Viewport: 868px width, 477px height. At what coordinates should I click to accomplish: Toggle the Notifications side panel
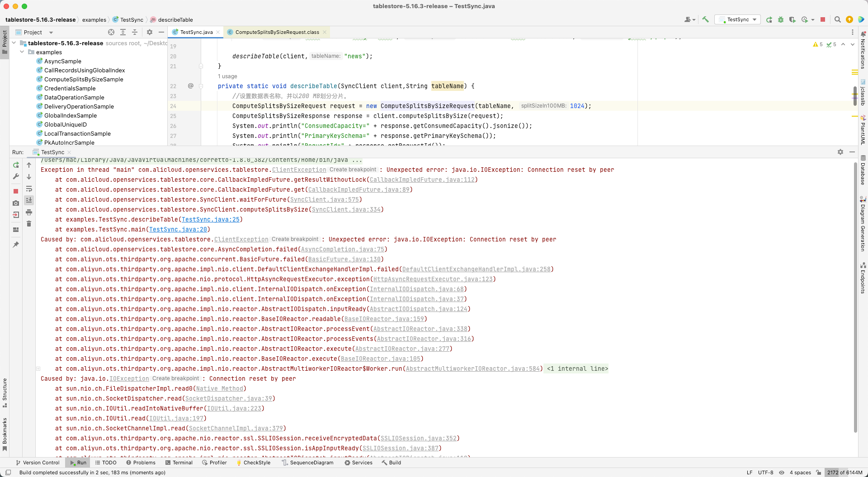coord(863,50)
